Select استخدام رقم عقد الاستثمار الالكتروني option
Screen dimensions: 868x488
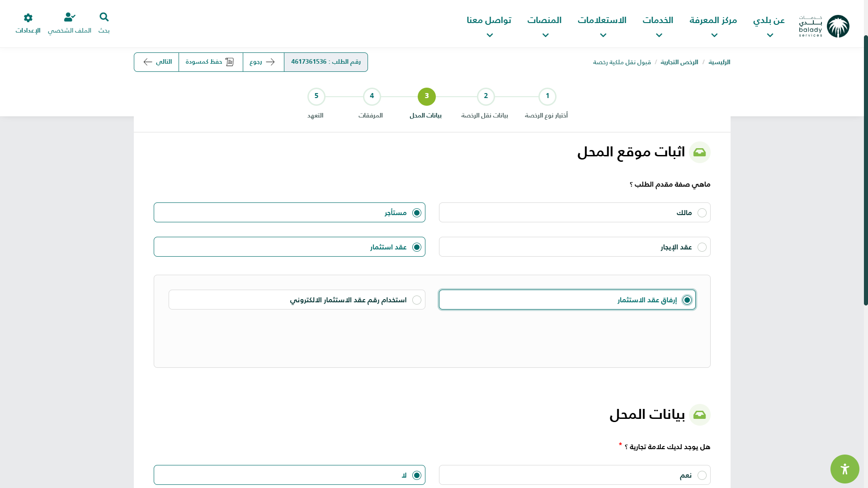point(416,300)
